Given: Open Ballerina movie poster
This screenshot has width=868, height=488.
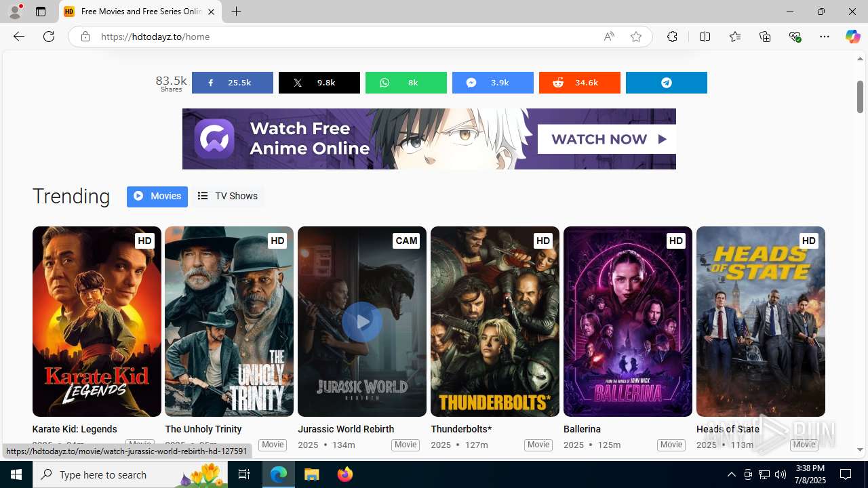Looking at the screenshot, I should pyautogui.click(x=628, y=321).
